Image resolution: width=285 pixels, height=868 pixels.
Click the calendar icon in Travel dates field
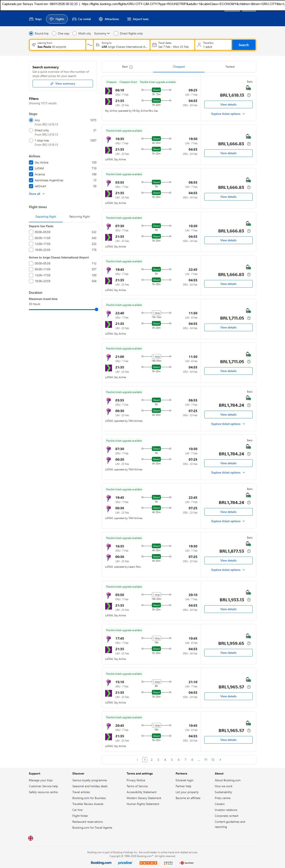(x=154, y=45)
